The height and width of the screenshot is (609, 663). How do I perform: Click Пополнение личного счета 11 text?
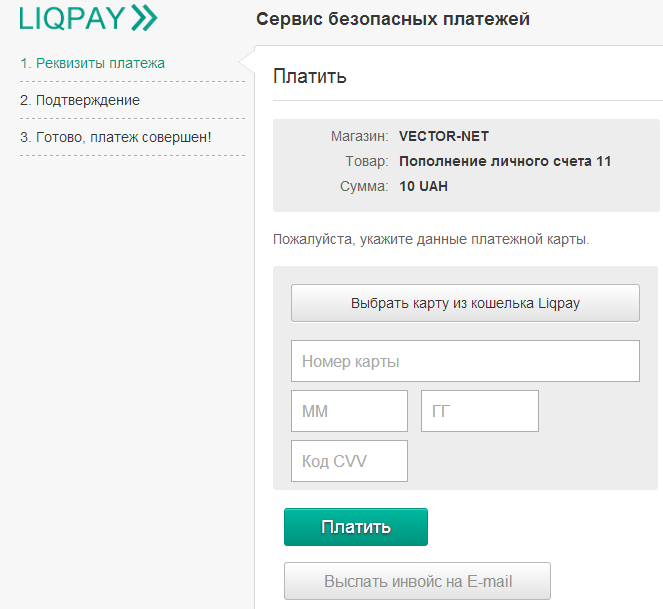coord(505,161)
